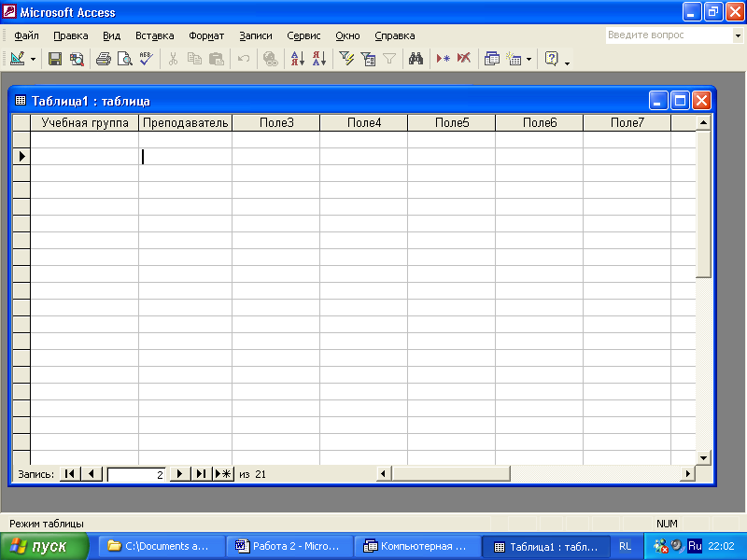Select the Преподаватель column header
Viewport: 747px width, 560px height.
pos(185,123)
